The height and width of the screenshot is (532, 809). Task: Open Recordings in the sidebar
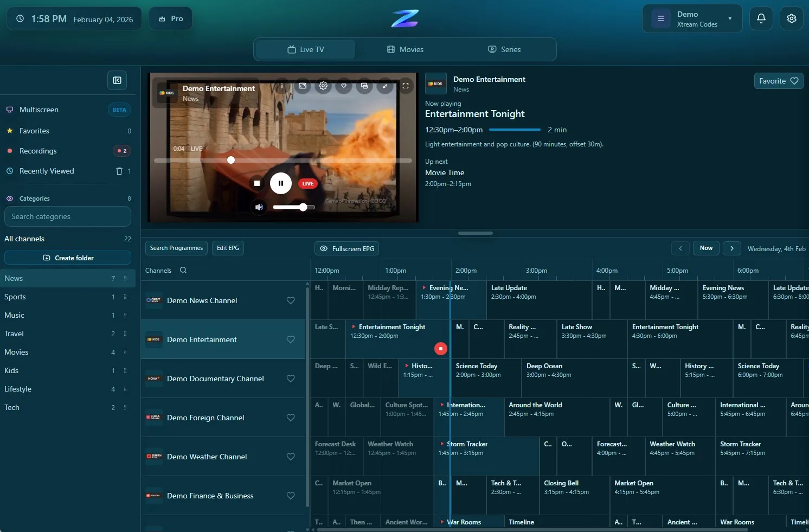click(x=68, y=151)
